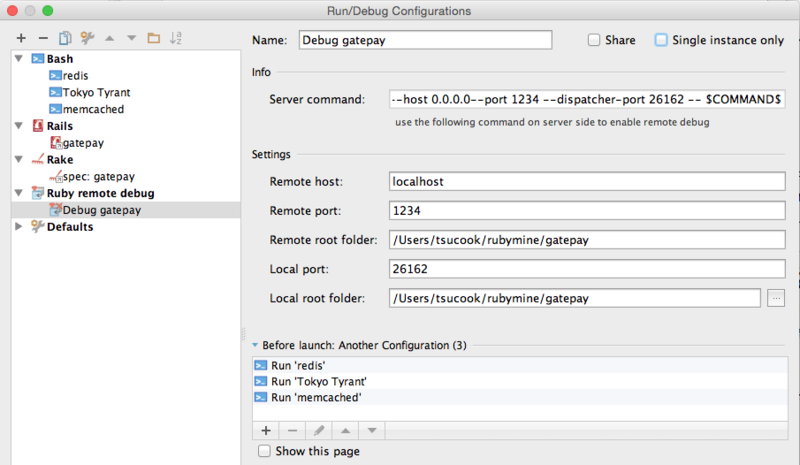Collapse the Ruby remote debug group
This screenshot has height=465, width=800.
(19, 193)
